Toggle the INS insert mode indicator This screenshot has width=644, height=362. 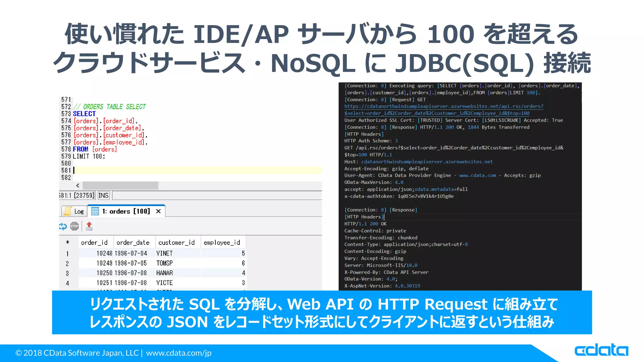[103, 195]
